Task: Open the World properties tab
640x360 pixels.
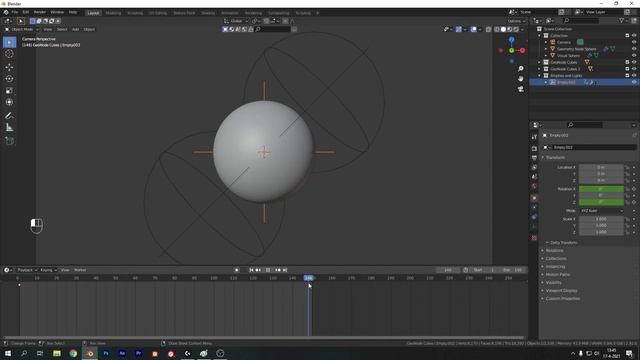Action: [534, 187]
